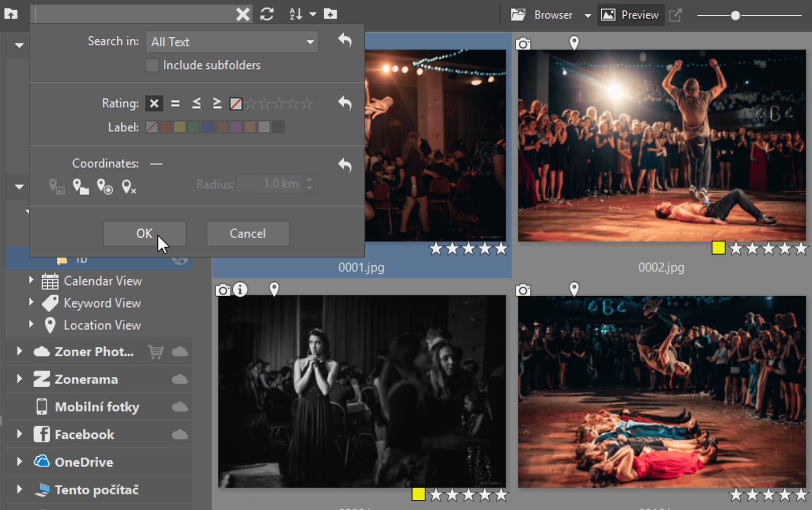Viewport: 812px width, 510px height.
Task: Switch to Browser view
Action: (x=542, y=15)
